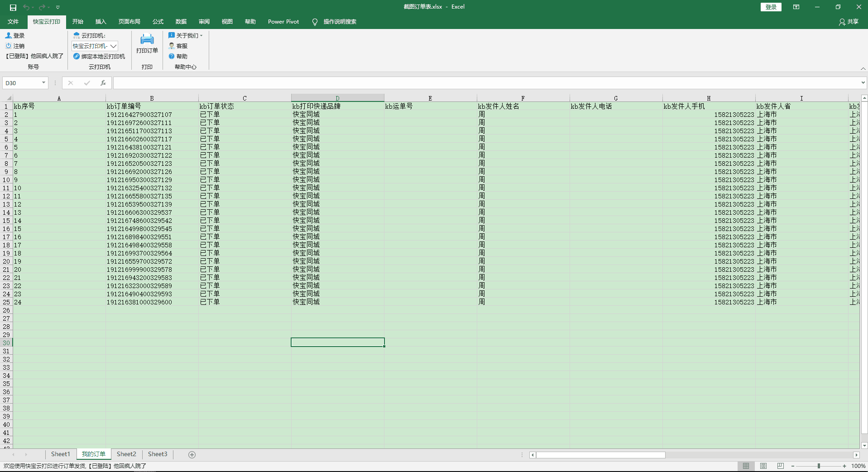Expand the formula bar with arrow
This screenshot has height=472, width=868.
pos(863,83)
